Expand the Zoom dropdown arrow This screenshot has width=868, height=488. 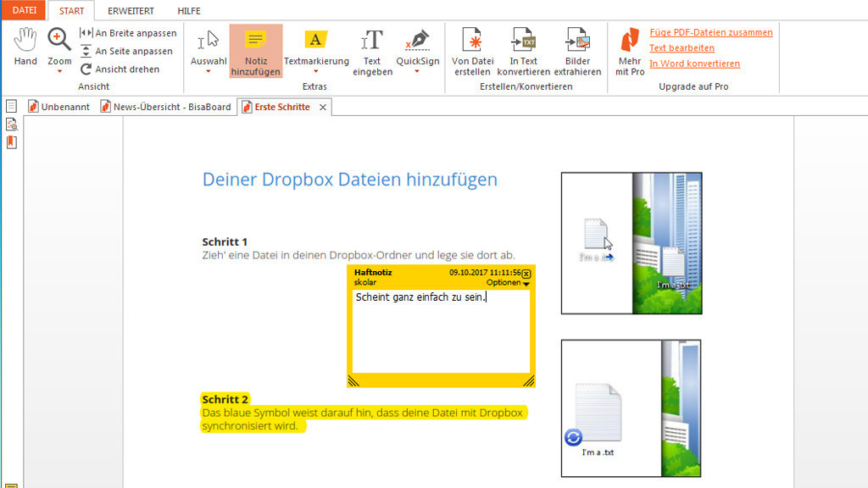(x=59, y=72)
